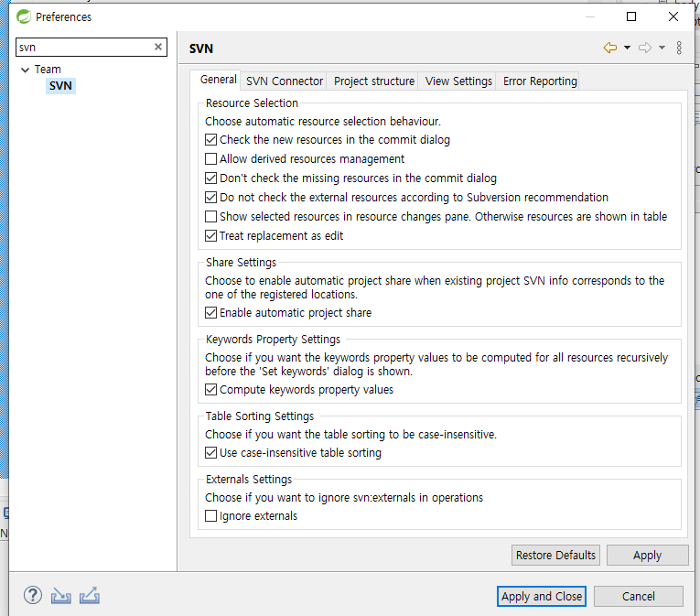
Task: Click the forward navigation arrow icon
Action: [645, 48]
